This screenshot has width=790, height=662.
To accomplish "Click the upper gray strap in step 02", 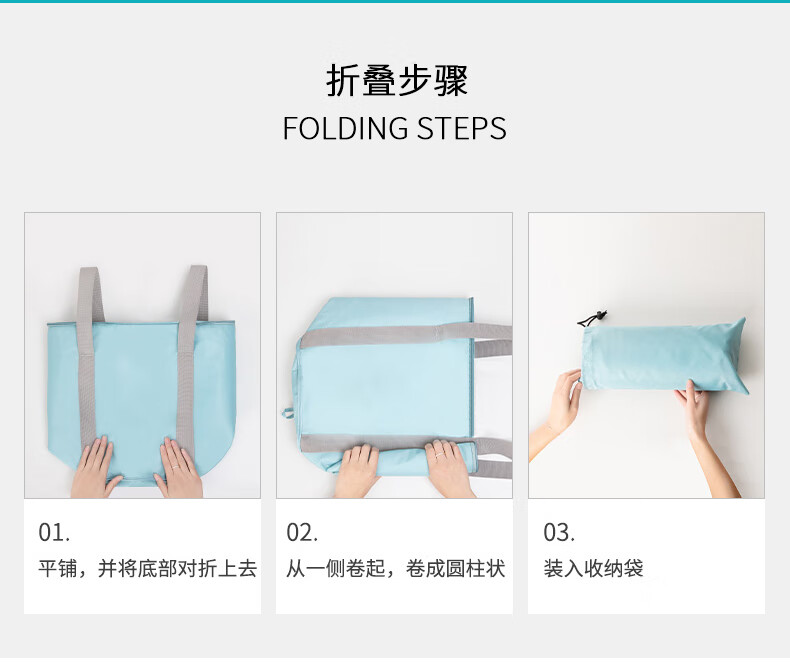I will click(x=406, y=337).
